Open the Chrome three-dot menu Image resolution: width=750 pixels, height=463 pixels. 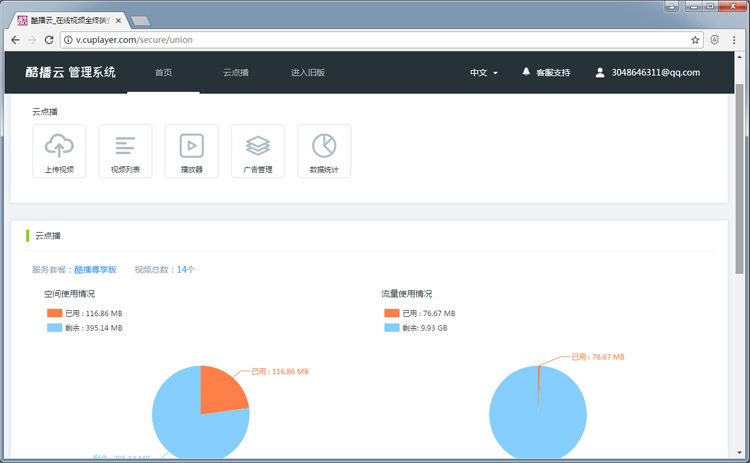[734, 40]
